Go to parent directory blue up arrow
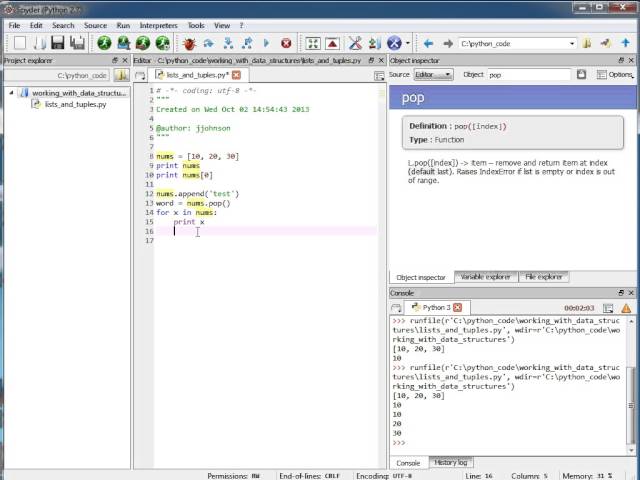The width and height of the screenshot is (640, 480). [x=625, y=43]
